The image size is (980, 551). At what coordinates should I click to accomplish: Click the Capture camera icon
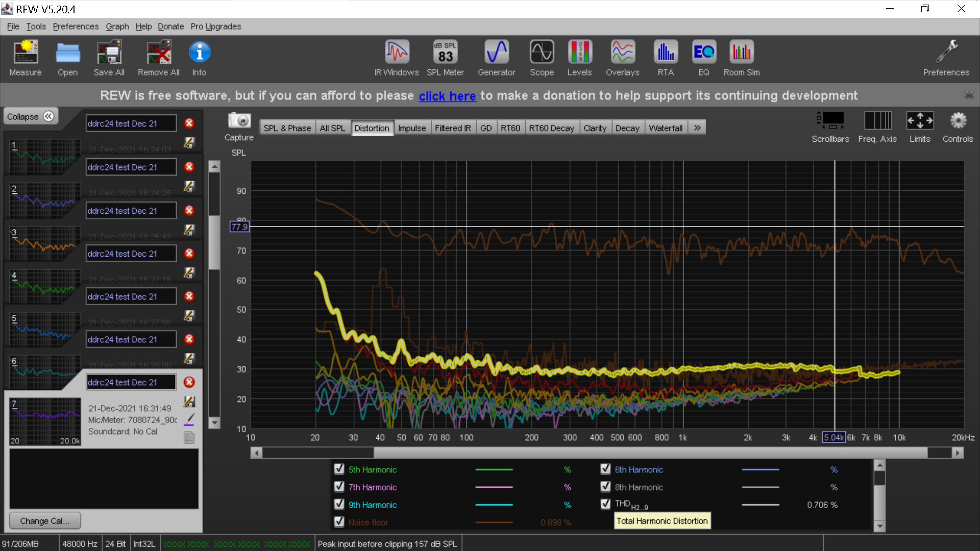[x=239, y=121]
